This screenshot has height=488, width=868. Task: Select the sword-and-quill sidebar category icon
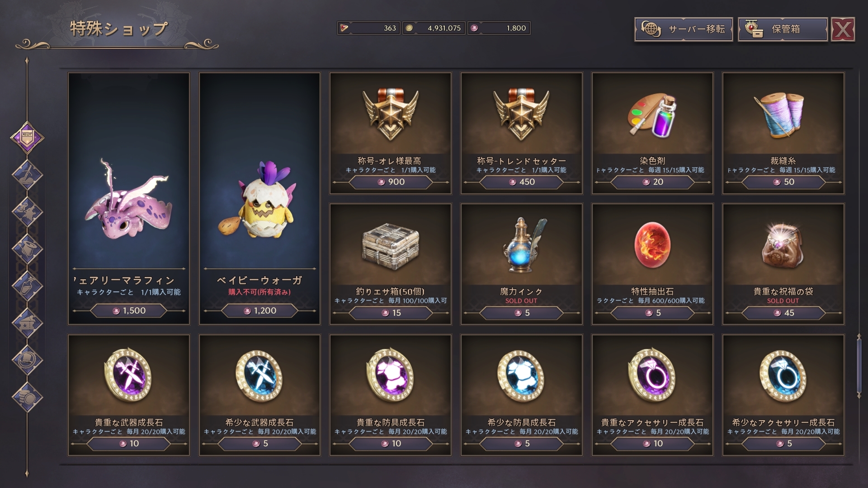[27, 175]
